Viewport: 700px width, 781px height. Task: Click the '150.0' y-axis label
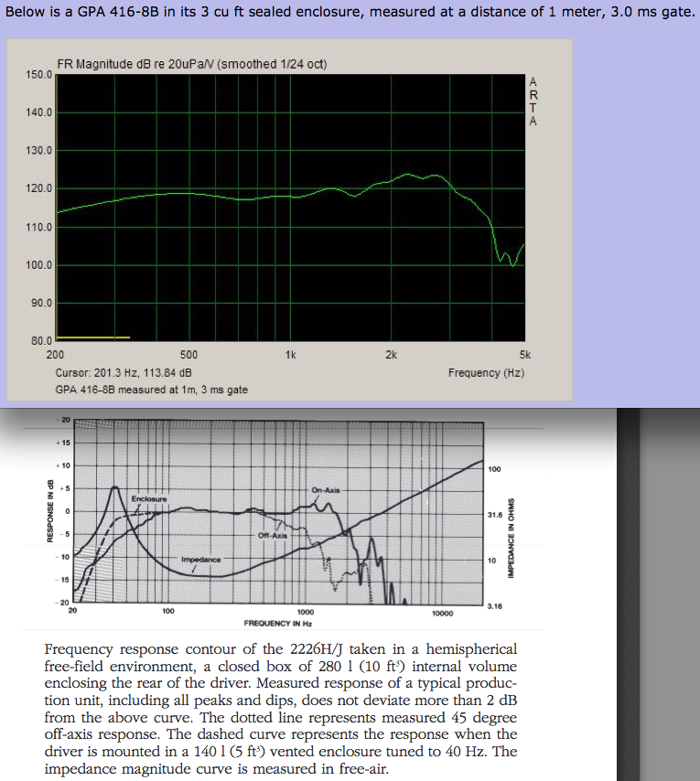pos(38,75)
